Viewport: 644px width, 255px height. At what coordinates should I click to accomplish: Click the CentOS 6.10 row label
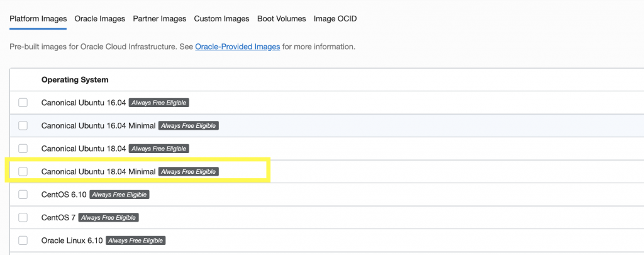(64, 195)
